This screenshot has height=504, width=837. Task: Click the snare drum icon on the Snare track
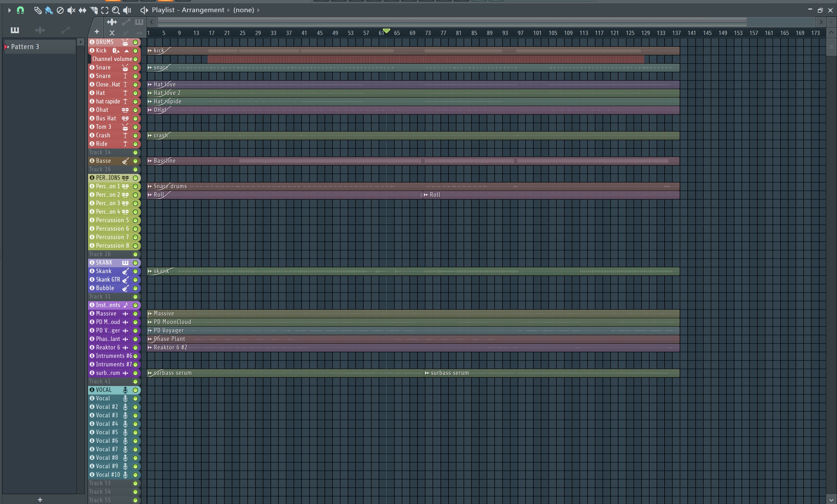[x=125, y=68]
